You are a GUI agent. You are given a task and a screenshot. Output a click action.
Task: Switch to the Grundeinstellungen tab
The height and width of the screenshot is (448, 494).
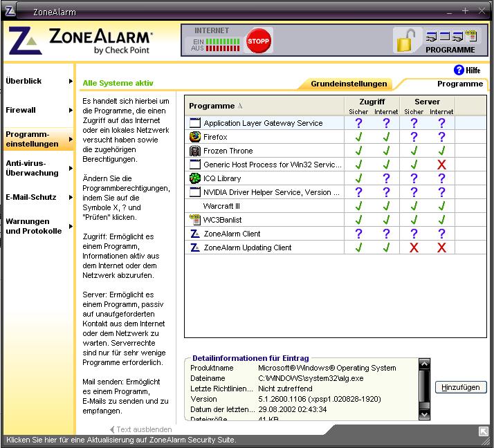coord(348,84)
